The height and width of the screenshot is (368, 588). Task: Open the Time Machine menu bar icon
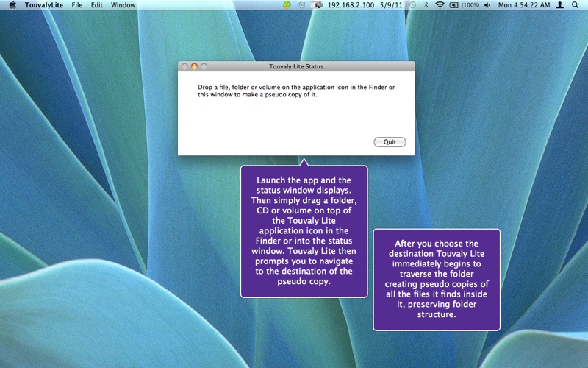click(412, 5)
